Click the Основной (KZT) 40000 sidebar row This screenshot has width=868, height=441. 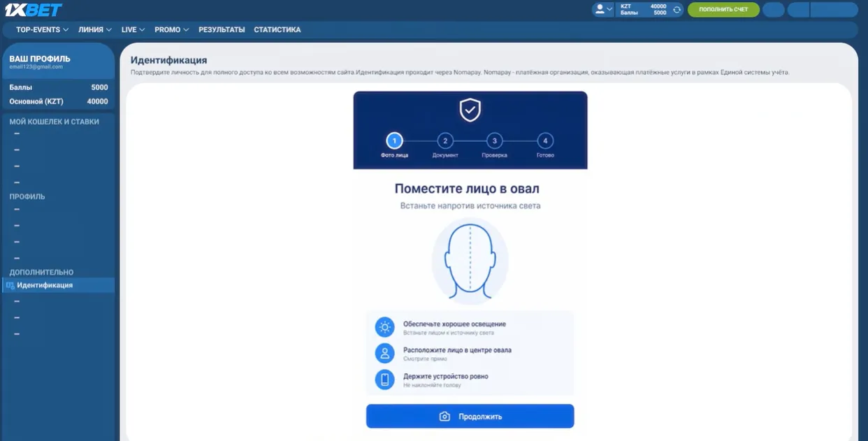(59, 101)
